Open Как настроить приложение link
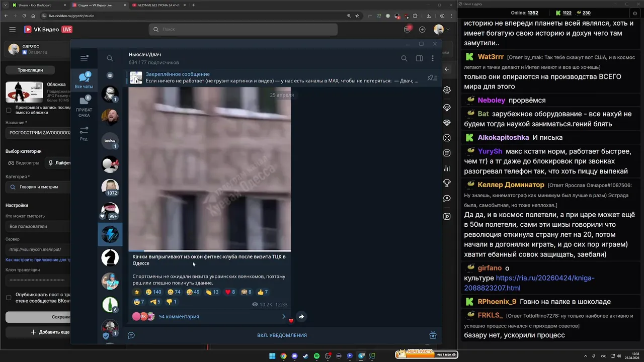 [x=38, y=260]
